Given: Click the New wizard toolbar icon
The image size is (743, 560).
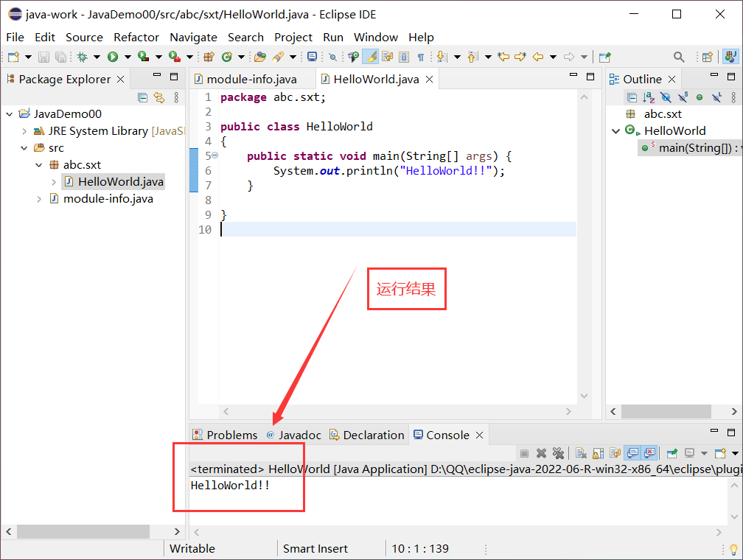Looking at the screenshot, I should click(13, 57).
